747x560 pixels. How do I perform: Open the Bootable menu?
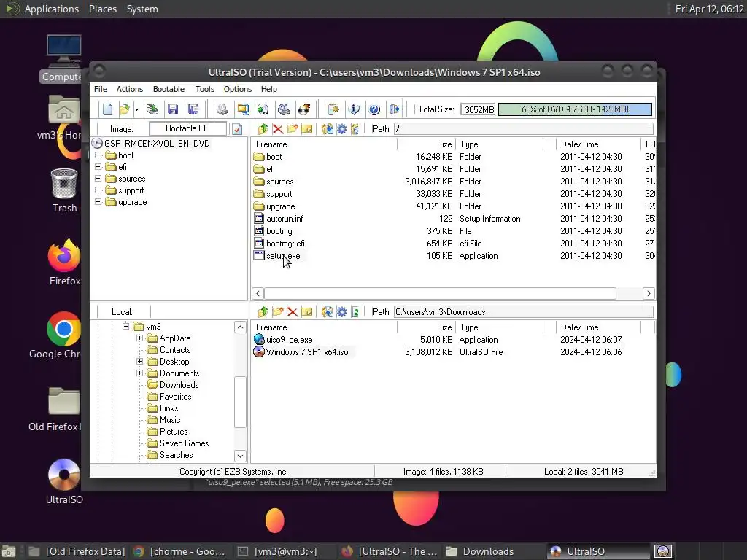coord(169,89)
